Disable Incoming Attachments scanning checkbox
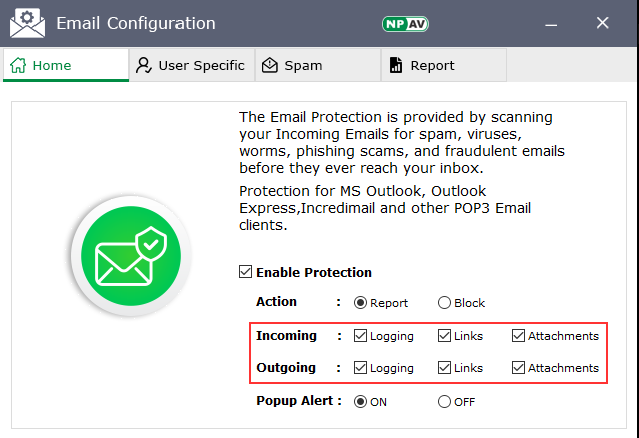The width and height of the screenshot is (639, 438). [518, 336]
